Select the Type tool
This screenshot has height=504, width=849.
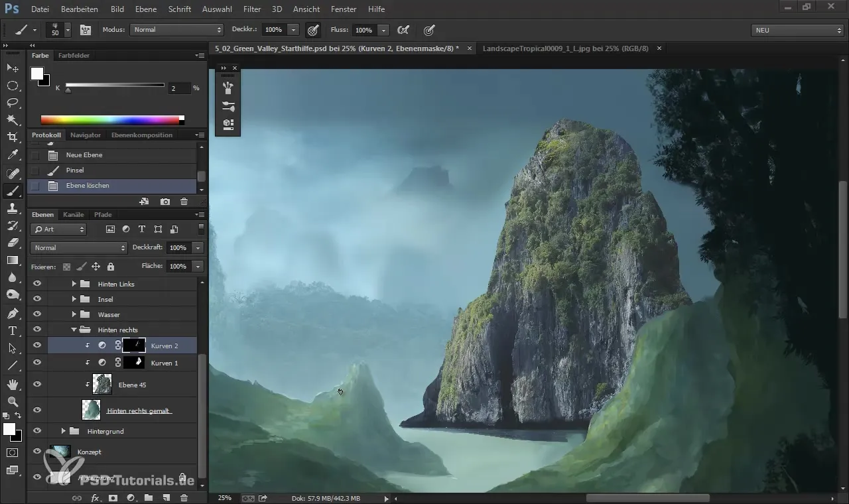[x=12, y=331]
